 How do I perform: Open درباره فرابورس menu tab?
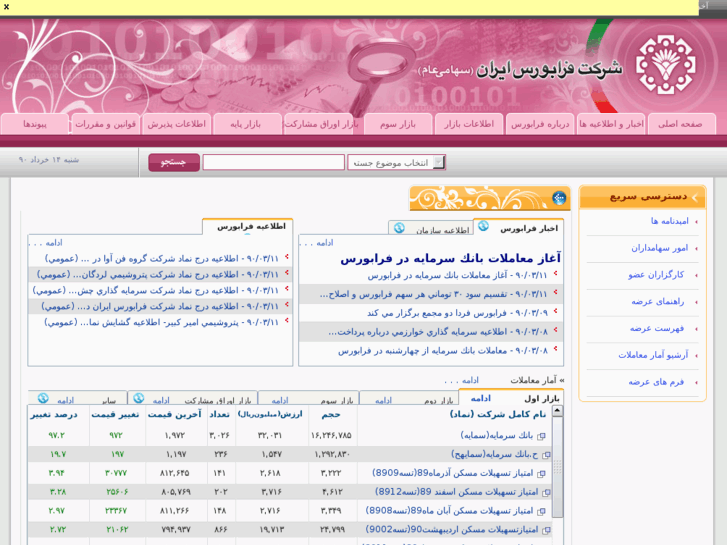tap(540, 124)
